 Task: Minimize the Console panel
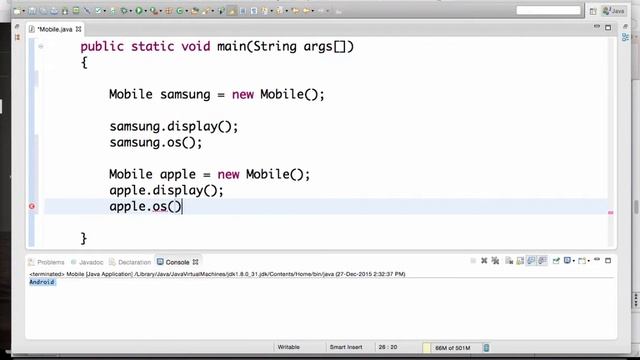coord(597,259)
